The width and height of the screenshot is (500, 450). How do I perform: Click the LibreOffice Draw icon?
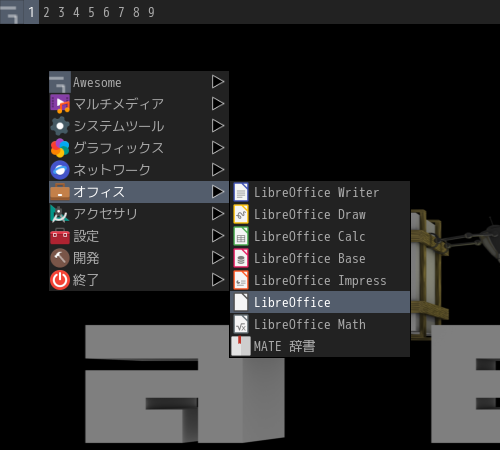click(241, 214)
